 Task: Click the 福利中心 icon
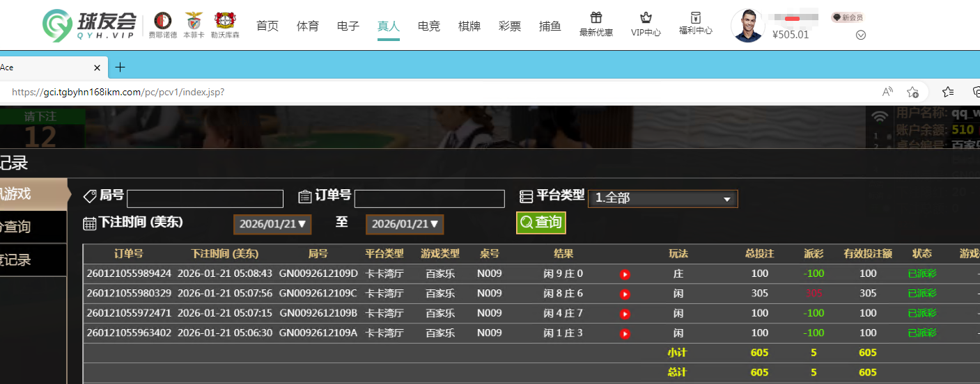[695, 17]
